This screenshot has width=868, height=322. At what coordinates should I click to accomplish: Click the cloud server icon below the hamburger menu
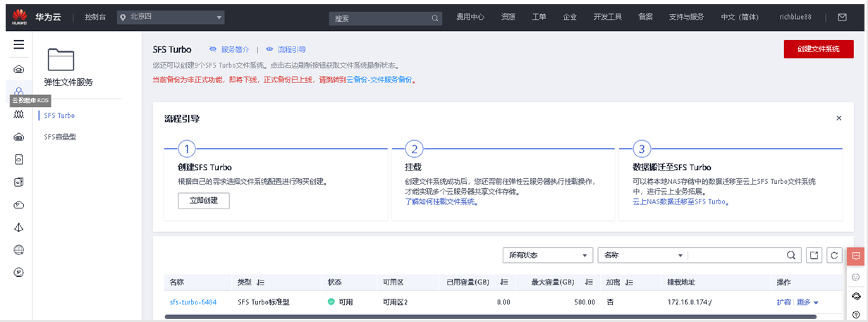click(19, 68)
